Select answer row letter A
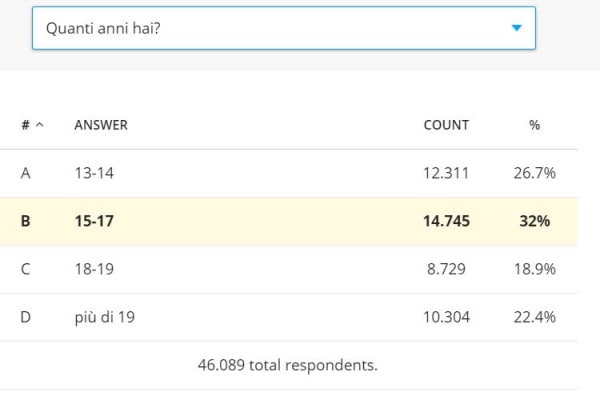Screen dimensions: 600x400 (25, 173)
